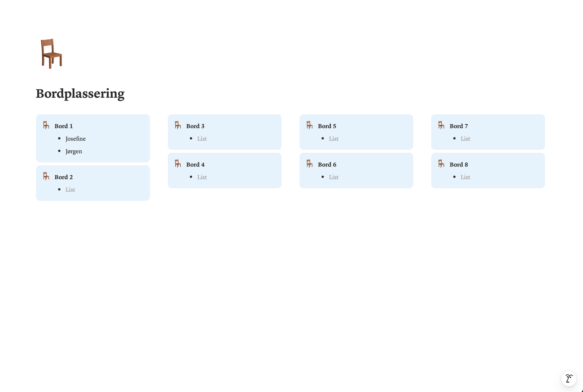Click the List placeholder under Bord 5
The width and height of the screenshot is (583, 392).
click(x=334, y=139)
